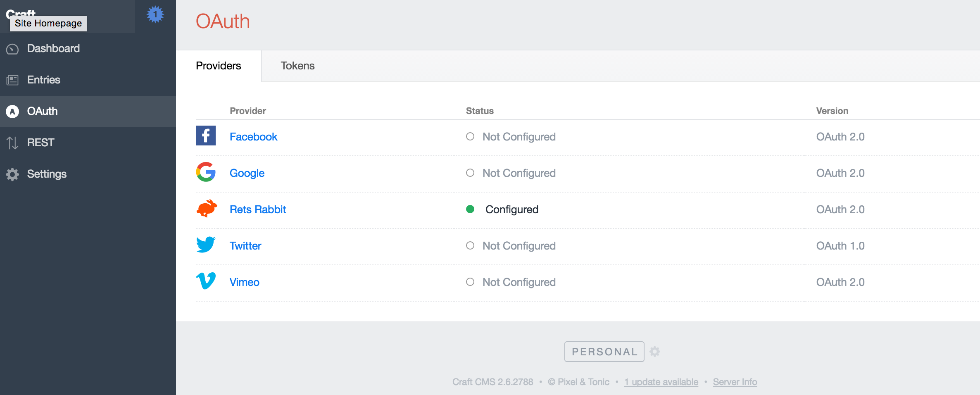
Task: Click Google's OAuth 2.0 version cell
Action: click(840, 173)
